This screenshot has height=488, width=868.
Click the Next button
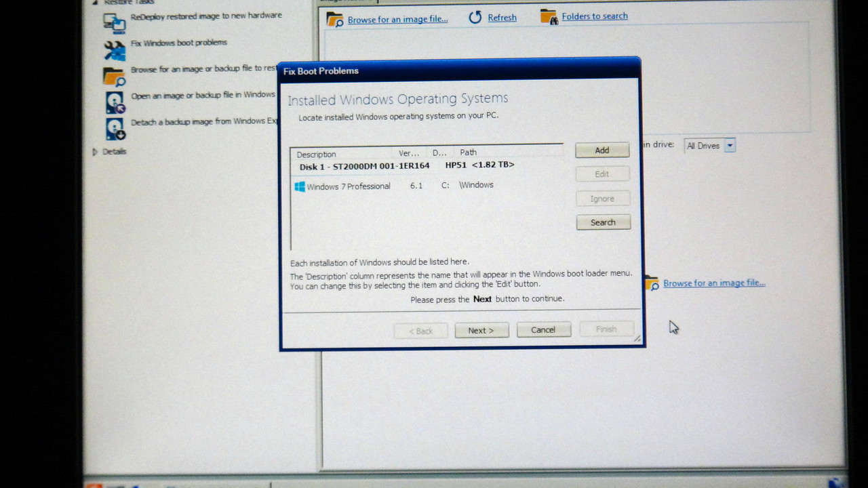coord(481,330)
